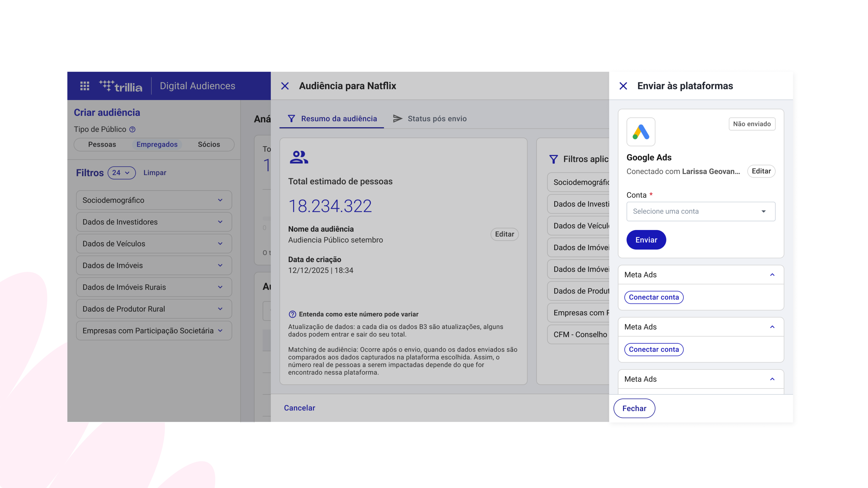The height and width of the screenshot is (488, 868).
Task: Open the Selecione uma conta dropdown
Action: click(701, 211)
